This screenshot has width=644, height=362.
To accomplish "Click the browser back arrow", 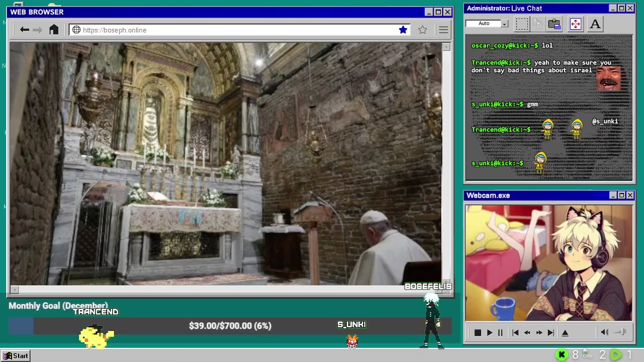I will point(24,30).
